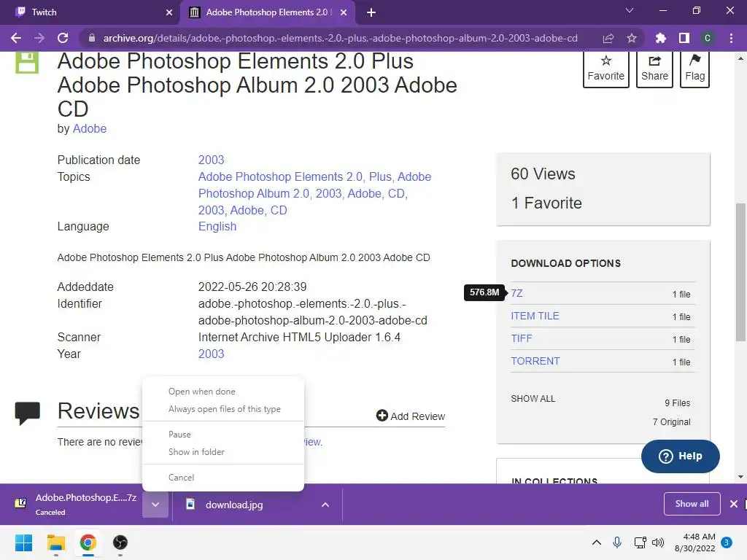
Task: Click the Adobe.Photoshop.E...7z download item
Action: [76, 505]
